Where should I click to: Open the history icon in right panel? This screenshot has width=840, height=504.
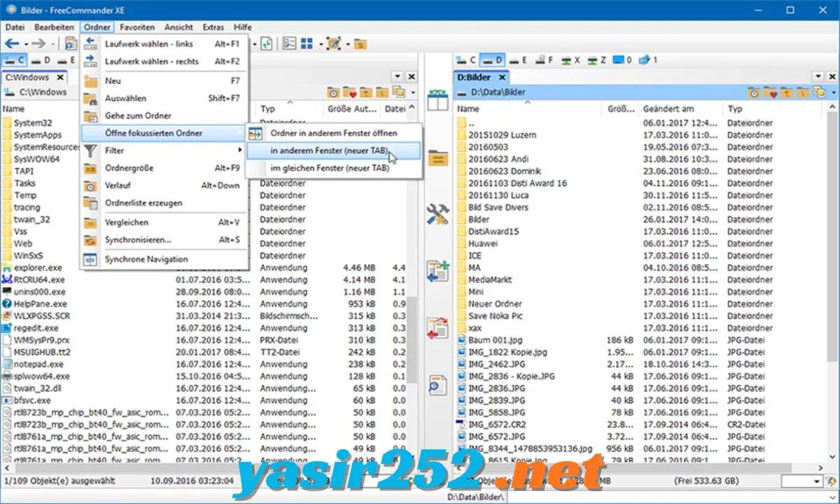(x=754, y=92)
